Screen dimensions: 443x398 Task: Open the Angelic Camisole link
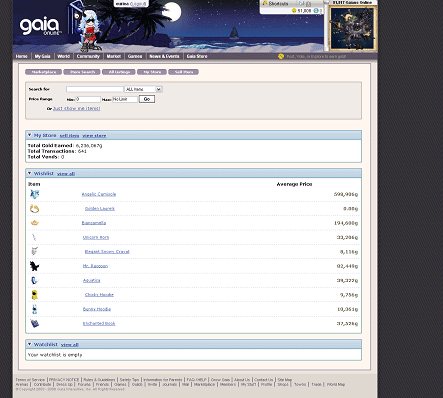[x=99, y=194]
